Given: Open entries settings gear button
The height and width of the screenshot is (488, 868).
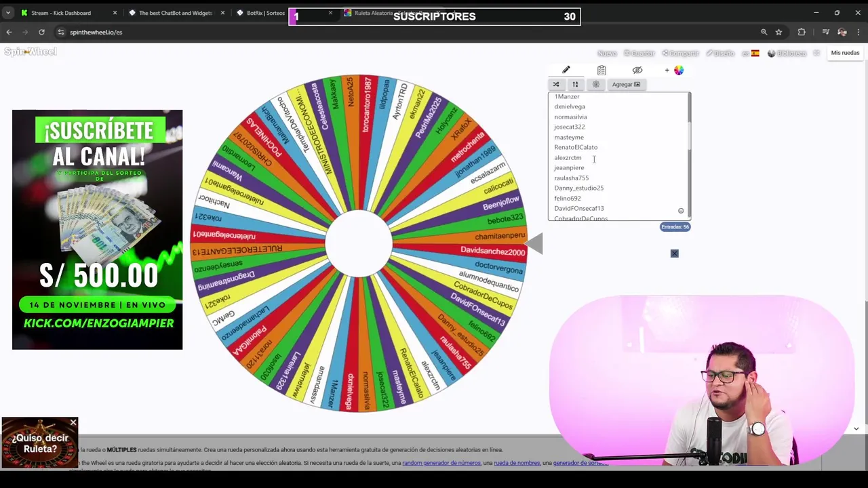Looking at the screenshot, I should point(596,84).
